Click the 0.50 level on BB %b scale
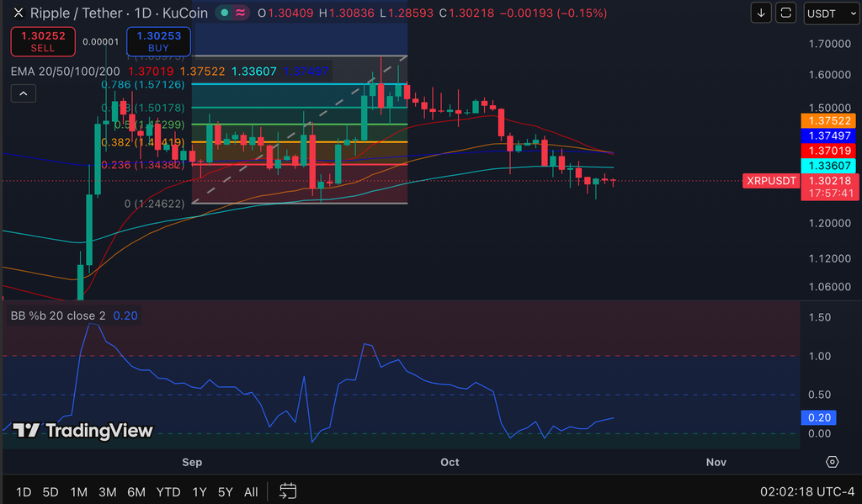Screen dimensions: 862x504 pos(820,395)
